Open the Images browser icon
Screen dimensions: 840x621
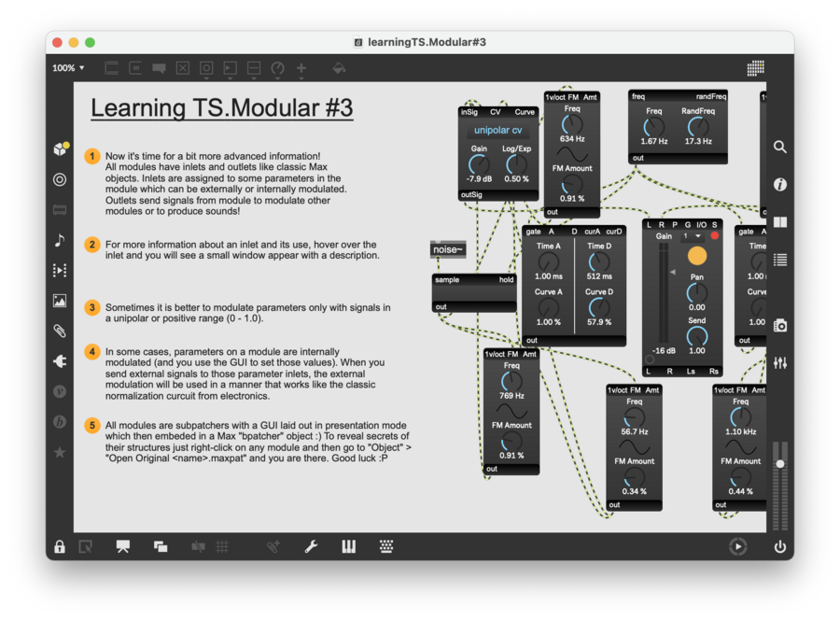tap(60, 301)
